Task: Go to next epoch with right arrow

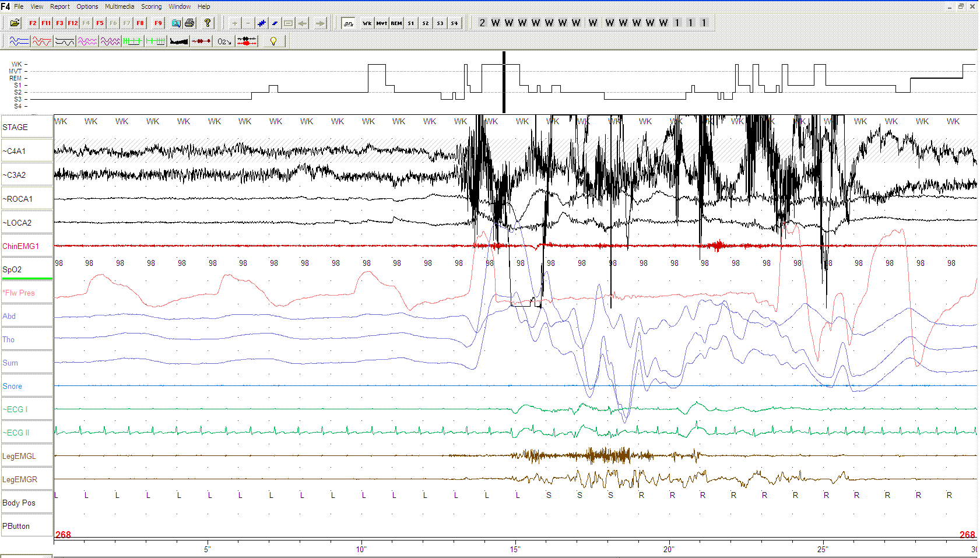Action: pyautogui.click(x=321, y=23)
